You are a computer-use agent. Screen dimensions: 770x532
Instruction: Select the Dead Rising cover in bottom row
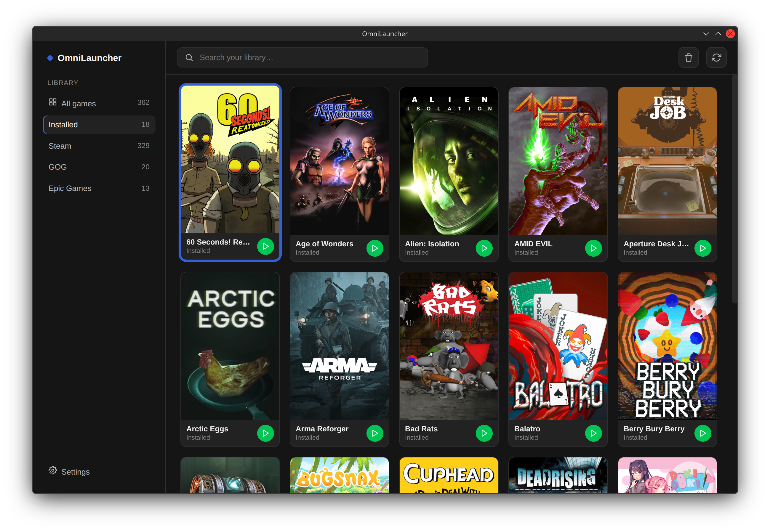pyautogui.click(x=558, y=476)
